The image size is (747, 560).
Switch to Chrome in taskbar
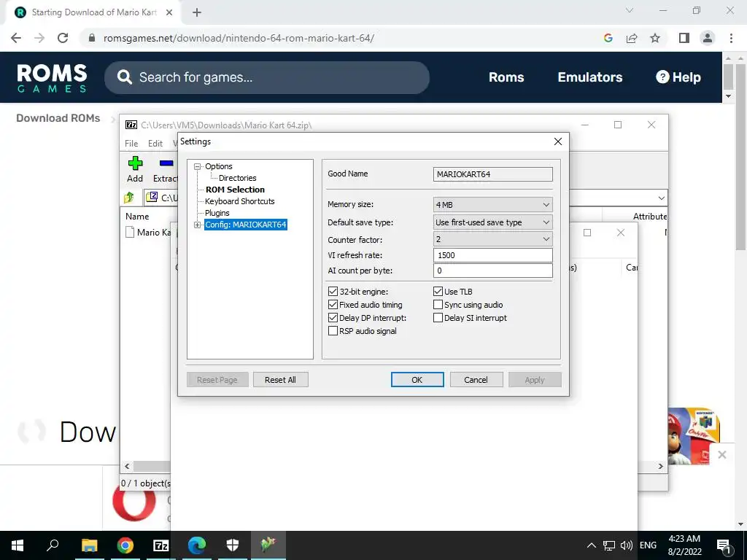[x=125, y=545]
